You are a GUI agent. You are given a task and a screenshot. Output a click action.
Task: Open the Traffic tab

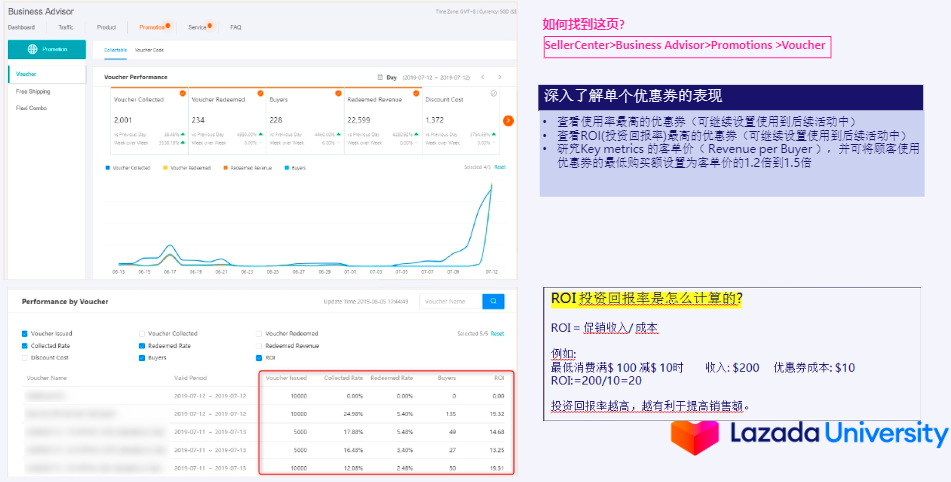tap(66, 27)
